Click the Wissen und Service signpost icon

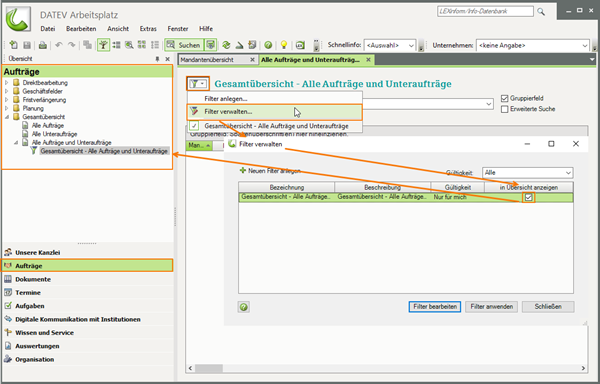(x=8, y=333)
